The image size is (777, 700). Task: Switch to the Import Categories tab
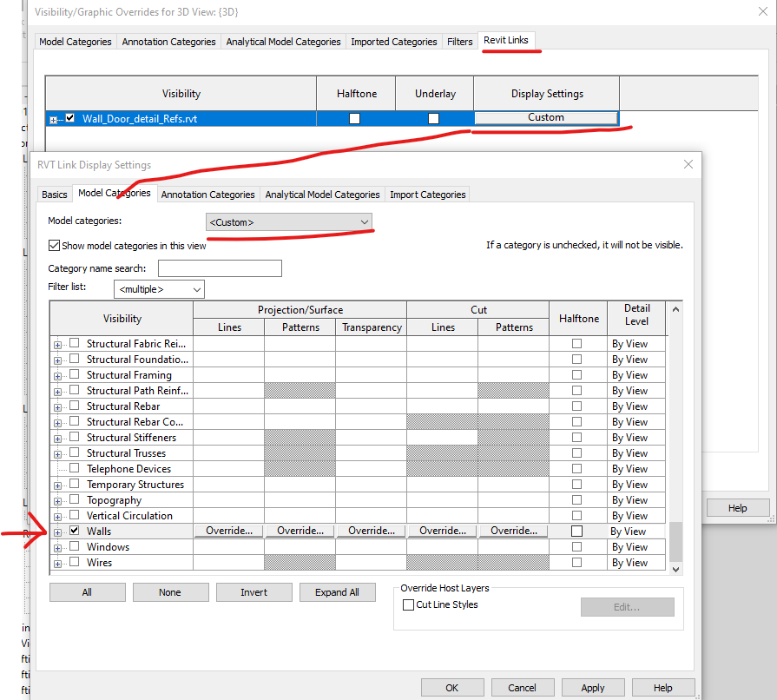pos(427,195)
